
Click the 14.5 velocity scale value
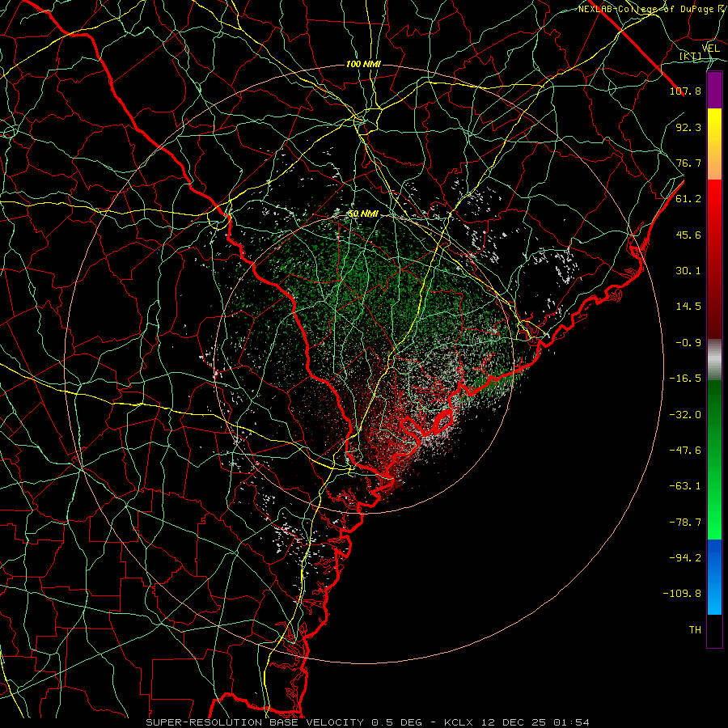point(688,307)
